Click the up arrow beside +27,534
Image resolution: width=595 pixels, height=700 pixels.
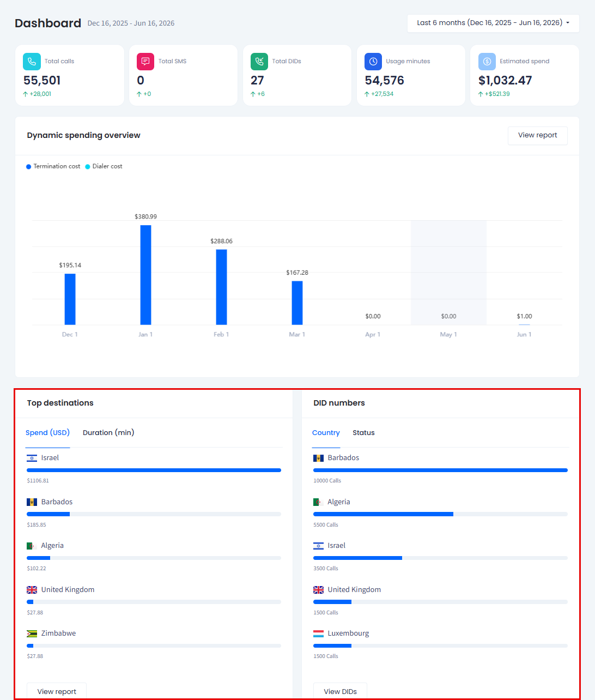tap(367, 94)
